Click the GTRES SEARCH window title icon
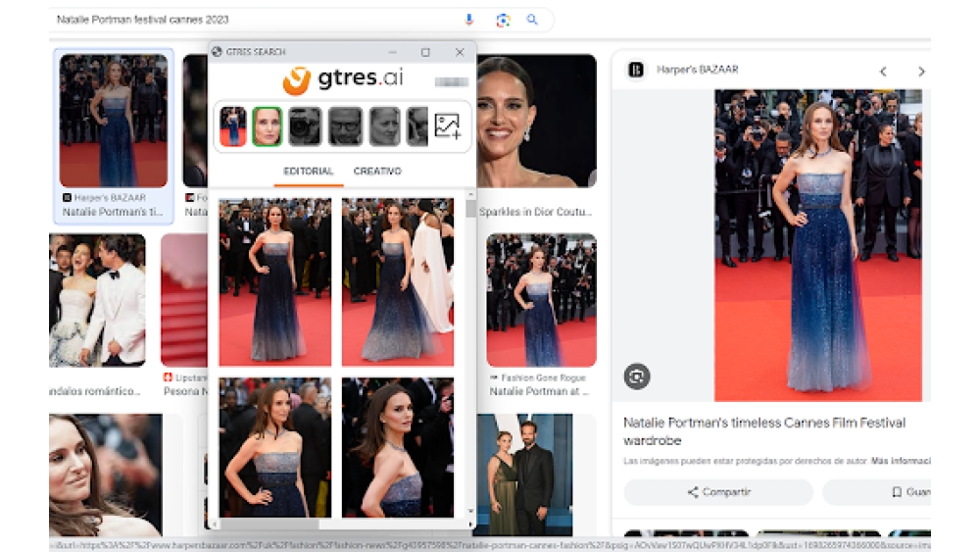The height and width of the screenshot is (552, 980). 217,52
